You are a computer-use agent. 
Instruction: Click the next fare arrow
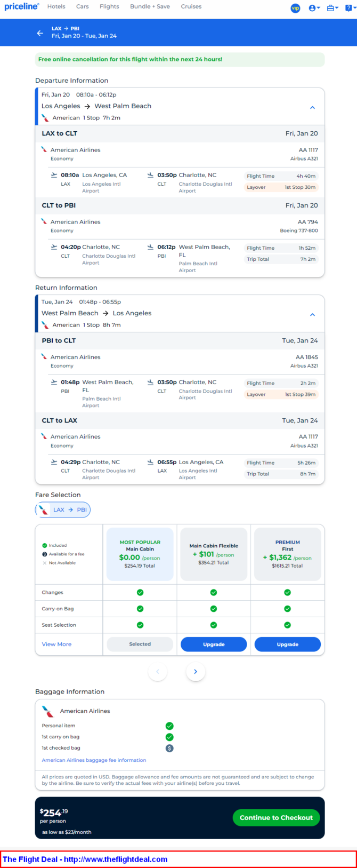tap(196, 672)
